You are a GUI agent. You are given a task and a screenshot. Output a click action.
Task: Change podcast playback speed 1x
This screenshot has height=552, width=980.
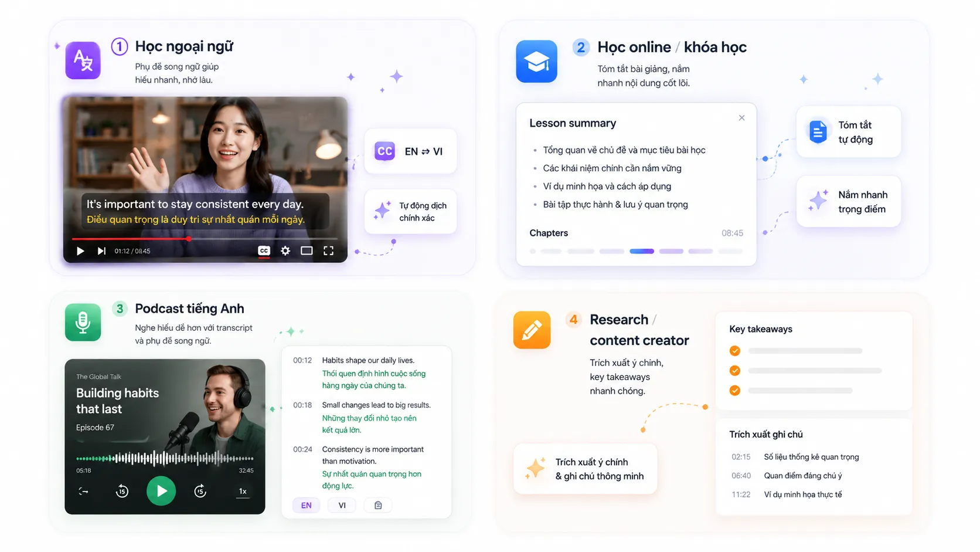[243, 492]
